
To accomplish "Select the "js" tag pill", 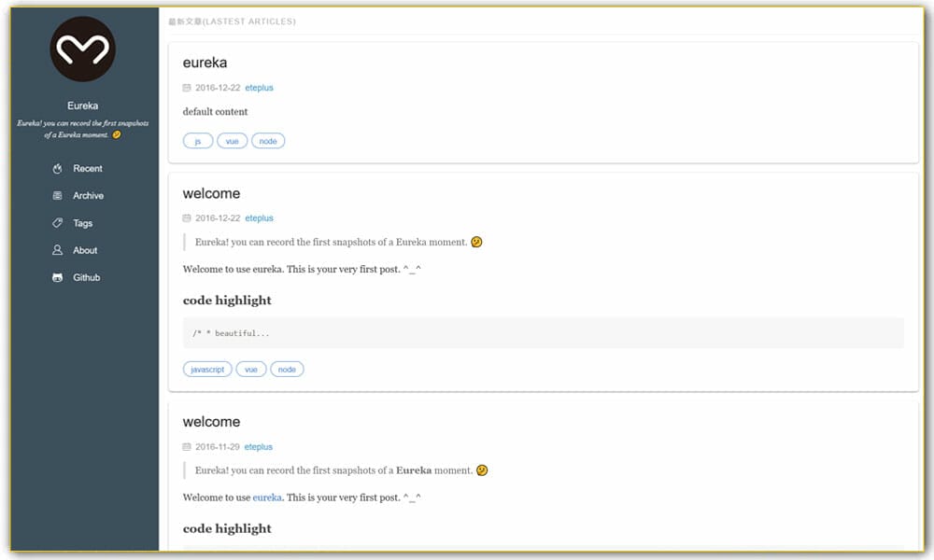I will point(198,141).
